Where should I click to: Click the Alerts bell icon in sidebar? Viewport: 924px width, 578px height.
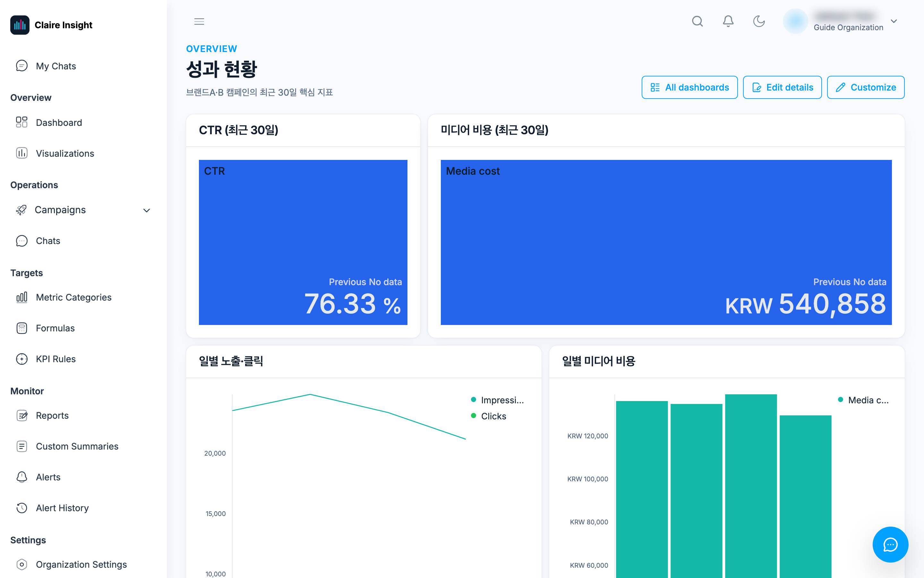click(x=22, y=477)
